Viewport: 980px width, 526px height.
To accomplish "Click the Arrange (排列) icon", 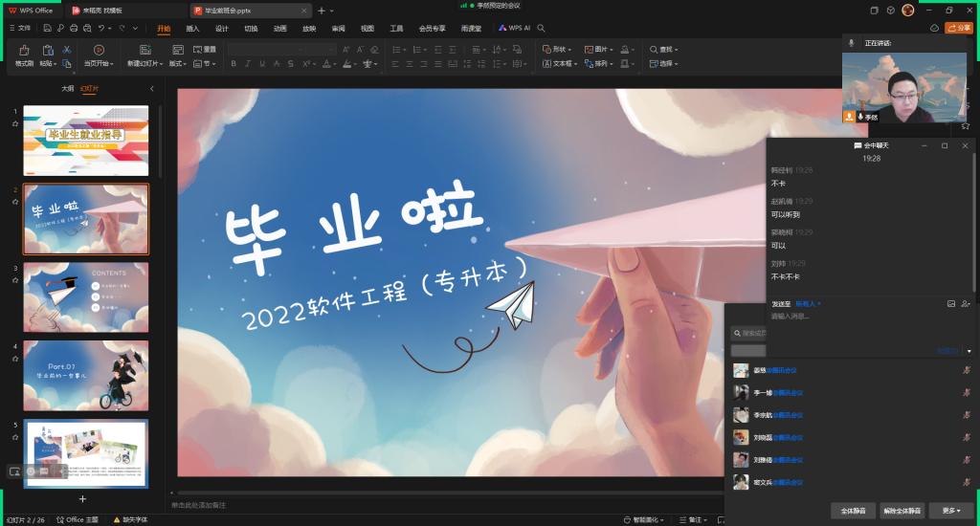I will [589, 64].
